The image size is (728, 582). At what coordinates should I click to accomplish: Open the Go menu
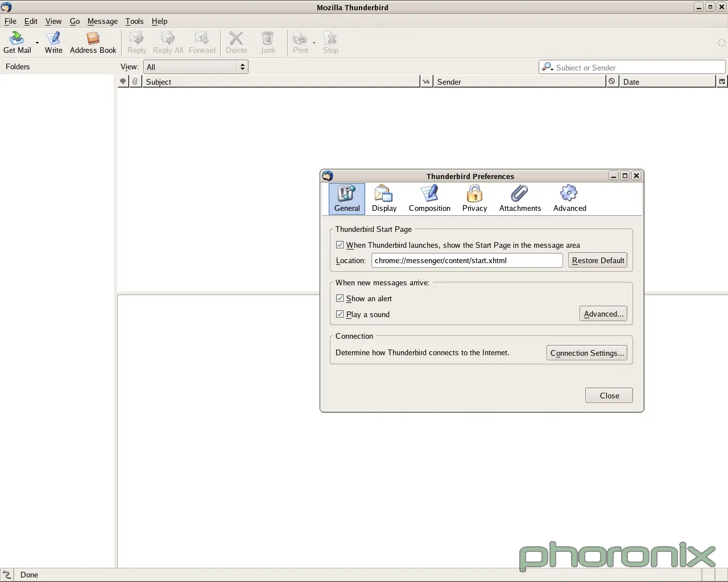pos(75,21)
